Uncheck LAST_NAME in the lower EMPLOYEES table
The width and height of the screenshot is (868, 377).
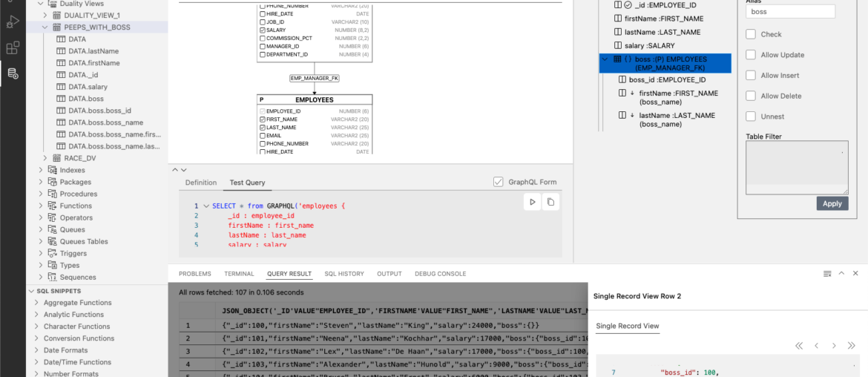point(263,128)
